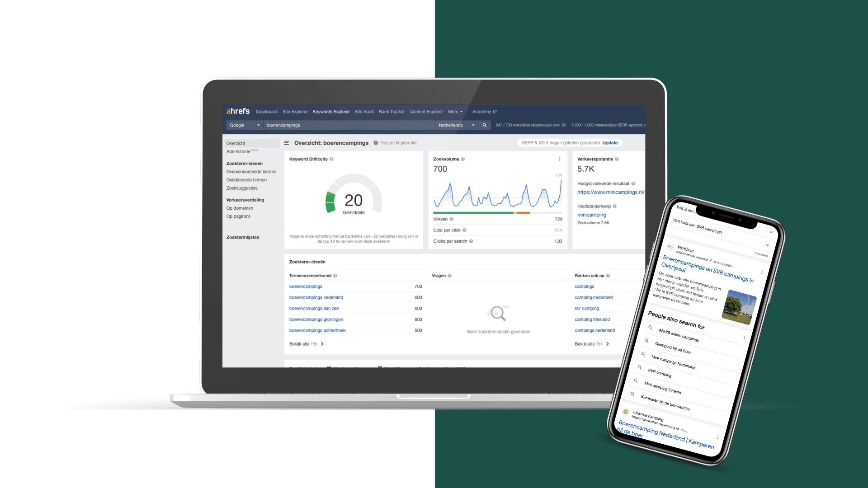Click minicamping hoofdonderwerp link
868x488 pixels.
coord(591,214)
